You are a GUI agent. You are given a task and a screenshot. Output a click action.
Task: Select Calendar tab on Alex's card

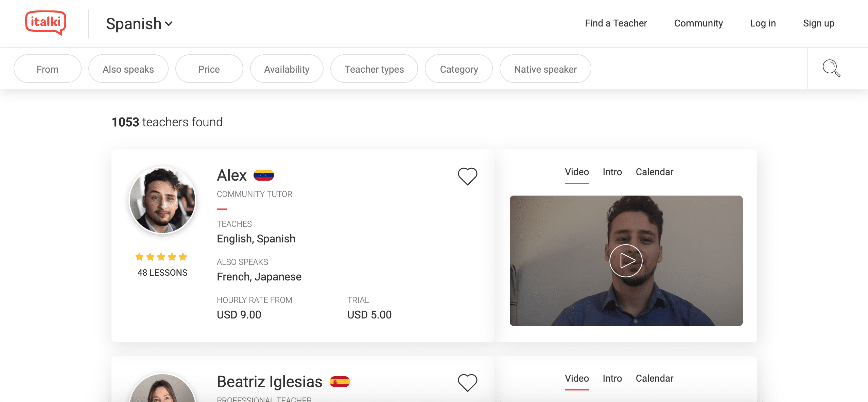coord(654,172)
